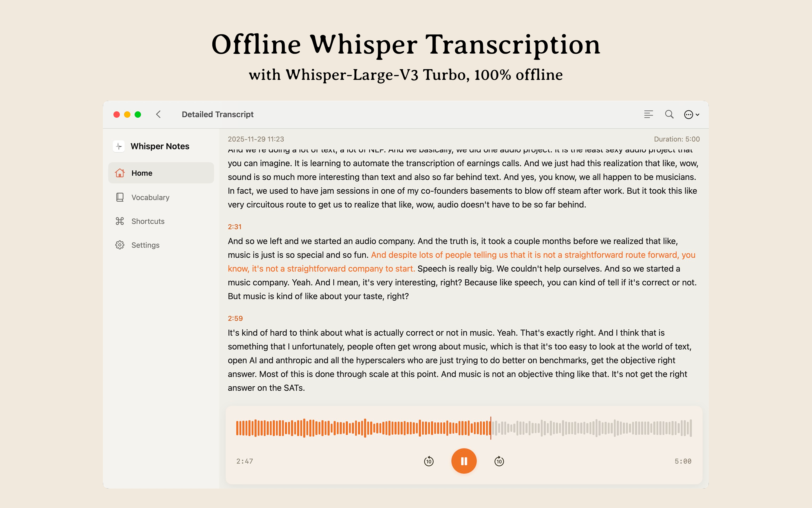Pause playback with the orange button

[x=464, y=461]
